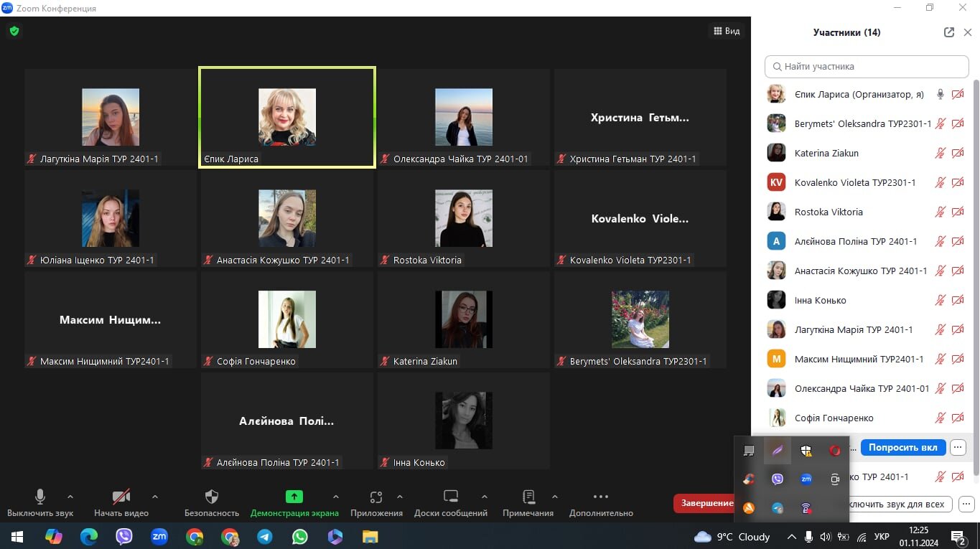Open share screen options chevron
The width and height of the screenshot is (980, 549).
pyautogui.click(x=335, y=497)
